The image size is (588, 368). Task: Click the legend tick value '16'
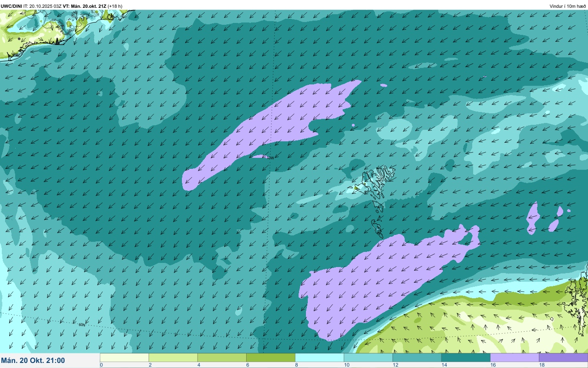coord(492,365)
